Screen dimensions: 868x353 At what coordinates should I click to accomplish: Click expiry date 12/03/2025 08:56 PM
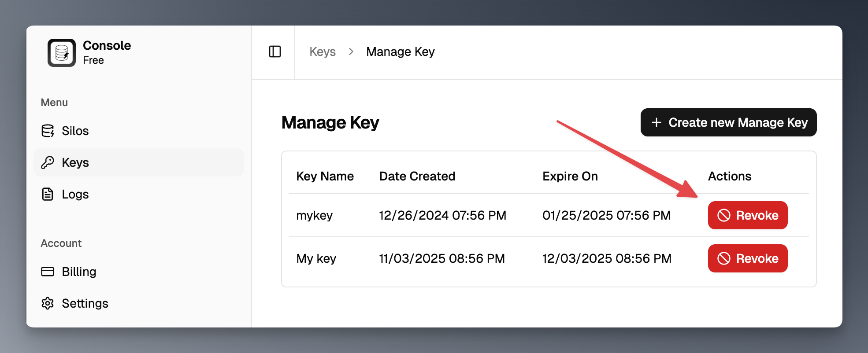tap(607, 258)
